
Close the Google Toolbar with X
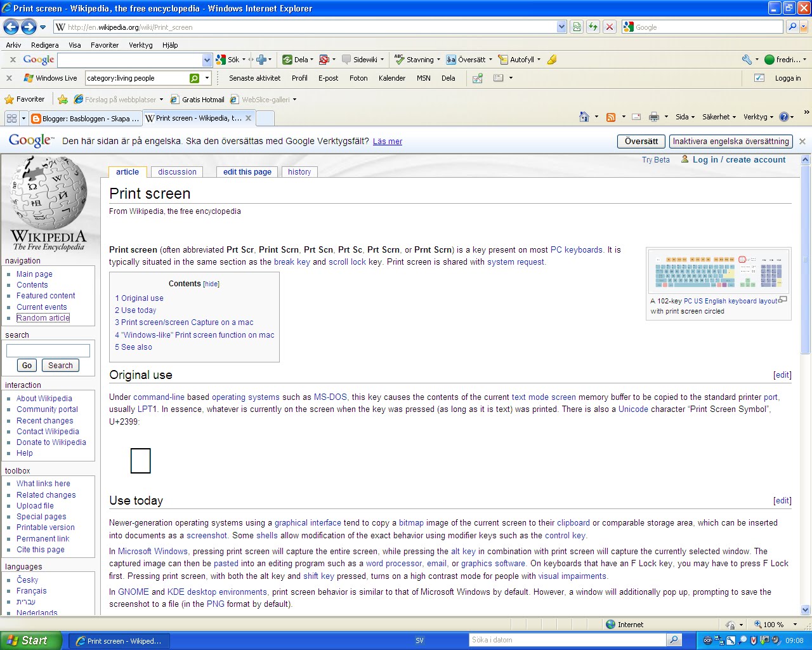click(x=13, y=60)
